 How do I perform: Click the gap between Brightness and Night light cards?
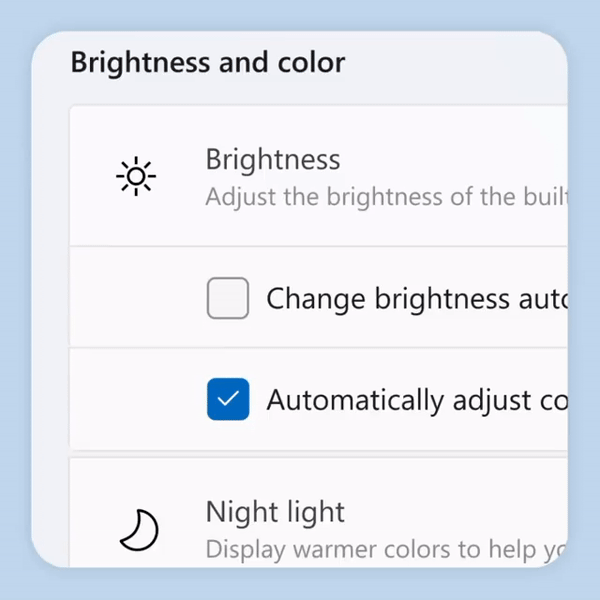pos(300,453)
